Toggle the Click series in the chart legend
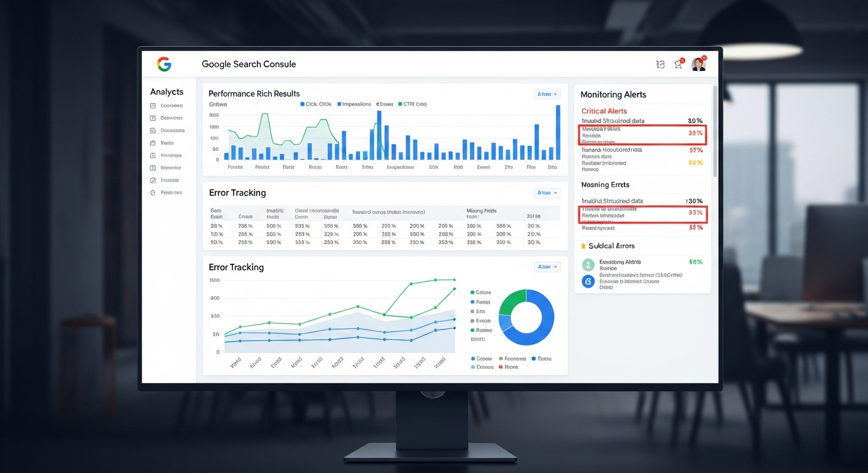 pyautogui.click(x=316, y=104)
